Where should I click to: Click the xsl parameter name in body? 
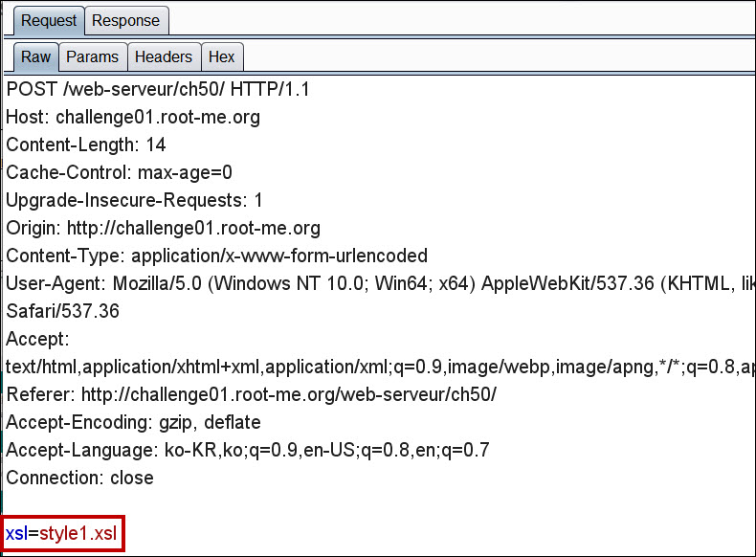tap(16, 534)
